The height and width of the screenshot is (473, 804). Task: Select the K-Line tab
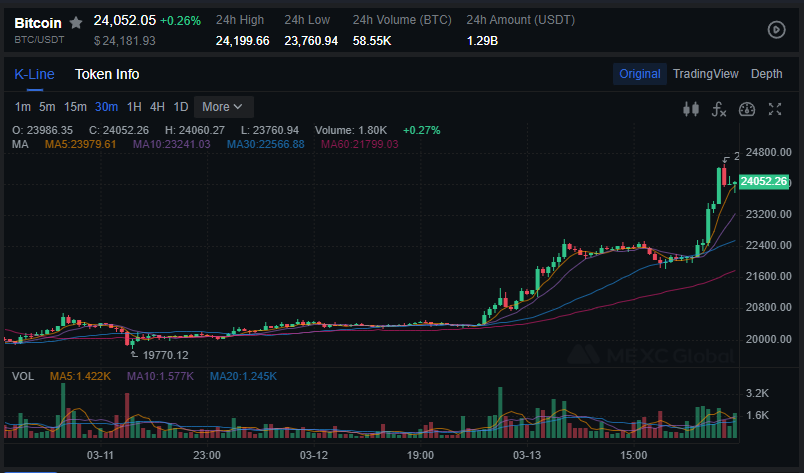(x=34, y=74)
